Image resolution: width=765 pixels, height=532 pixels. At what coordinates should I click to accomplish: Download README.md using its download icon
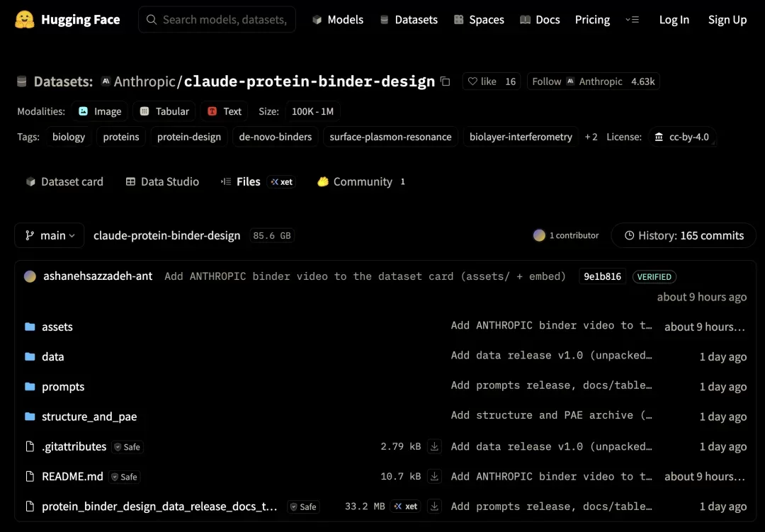point(434,476)
